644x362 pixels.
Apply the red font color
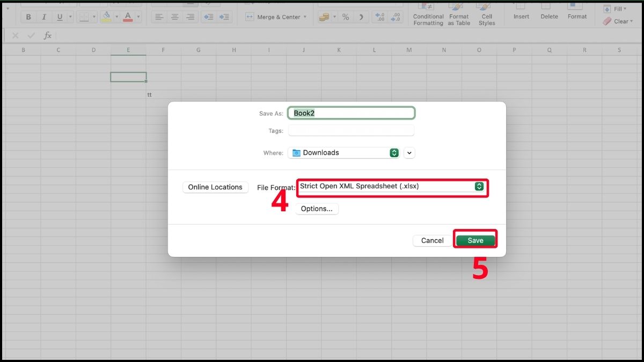click(x=128, y=17)
